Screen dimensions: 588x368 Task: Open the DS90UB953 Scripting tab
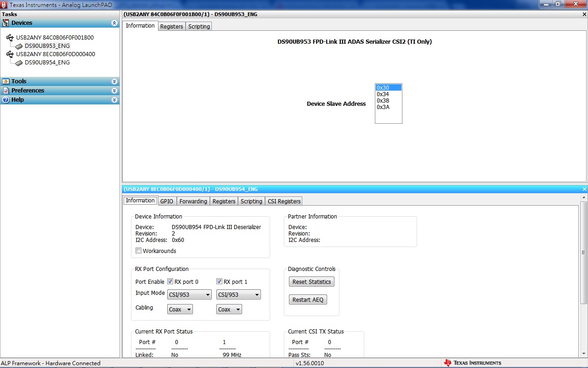(199, 27)
